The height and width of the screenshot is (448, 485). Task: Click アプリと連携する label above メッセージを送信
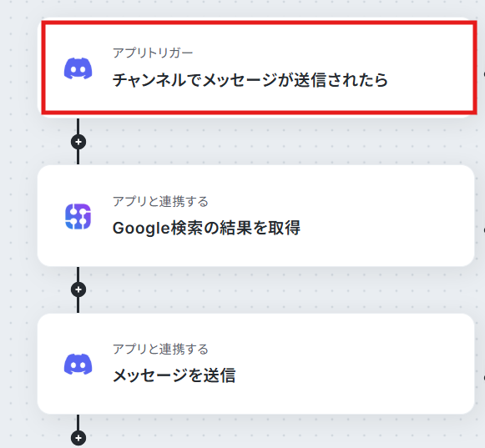click(x=160, y=349)
